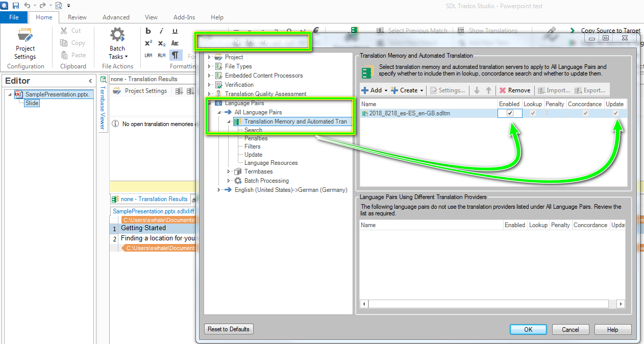644x344 pixels.
Task: Toggle show formatting pilcrow symbol
Action: 175,55
